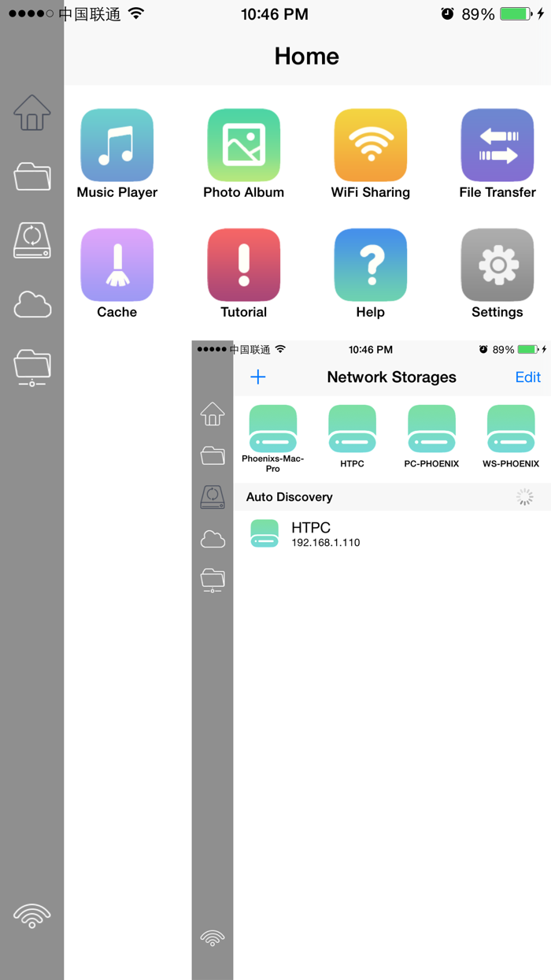Screen dimensions: 551x980
Task: Tap the Auto Discovery loading spinner
Action: click(524, 497)
